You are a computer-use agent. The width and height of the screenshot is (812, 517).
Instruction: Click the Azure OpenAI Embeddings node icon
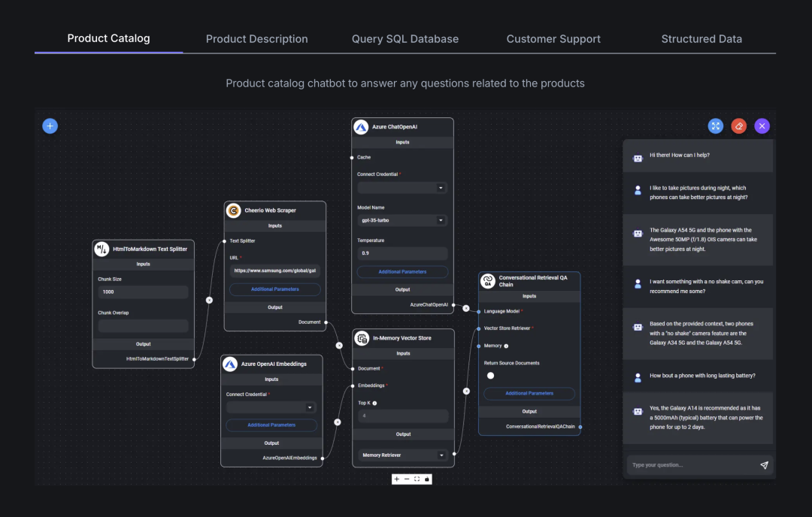(x=230, y=364)
